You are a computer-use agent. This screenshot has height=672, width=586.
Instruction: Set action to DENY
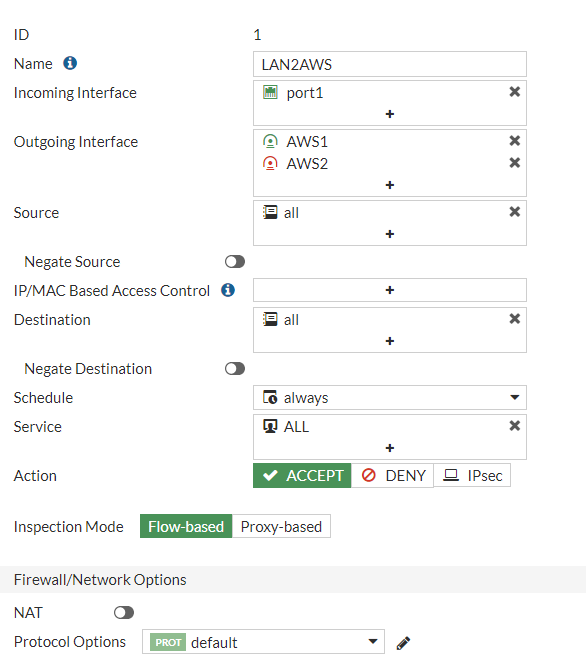point(393,475)
